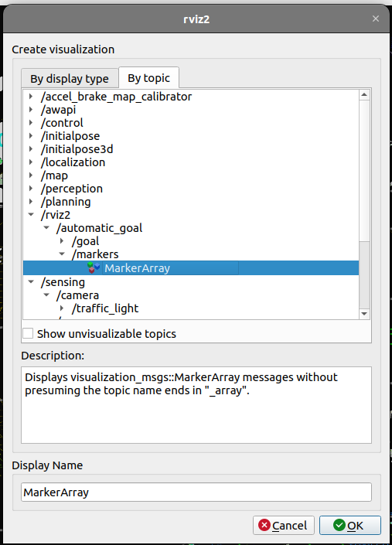The height and width of the screenshot is (545, 392).
Task: Collapse the /sensing tree node
Action: [31, 282]
